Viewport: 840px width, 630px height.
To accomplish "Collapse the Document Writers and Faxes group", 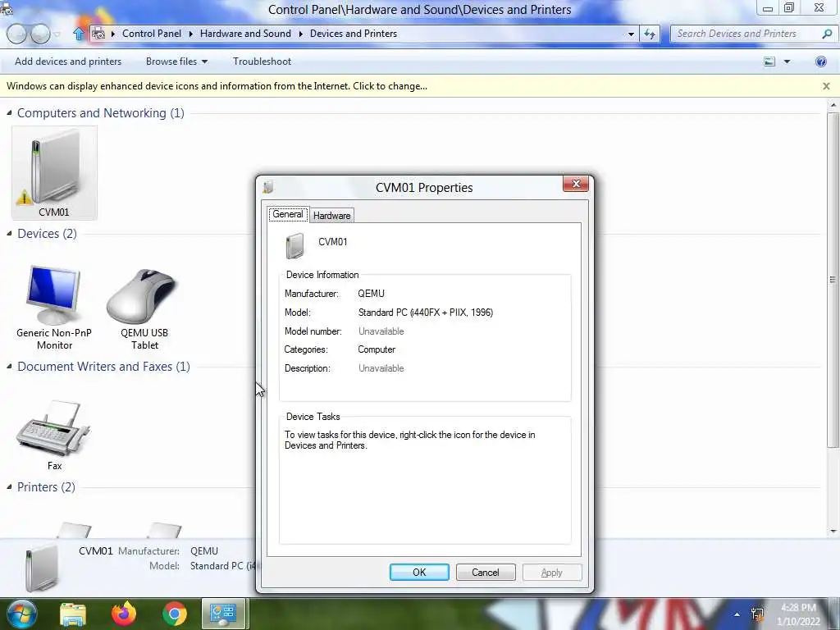I will click(9, 367).
